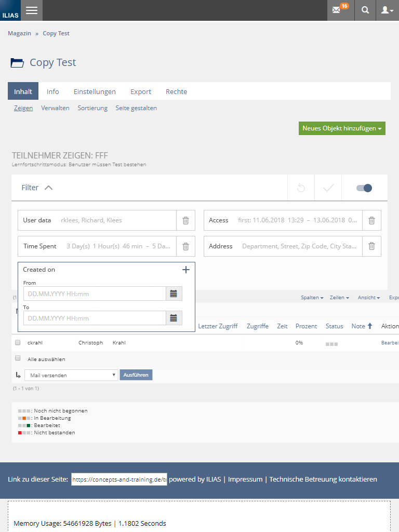Open the Spalten columns dropdown

point(312,298)
